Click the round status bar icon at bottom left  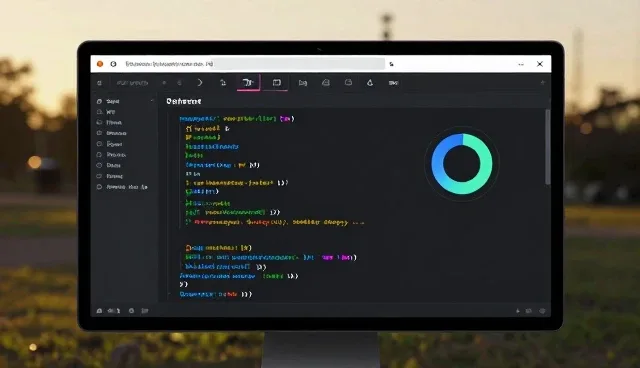pos(131,311)
